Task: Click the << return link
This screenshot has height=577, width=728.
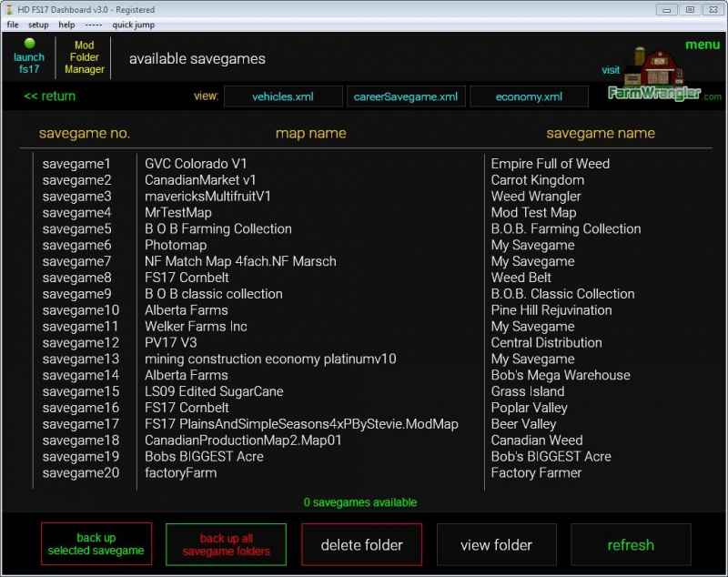Action: point(50,96)
